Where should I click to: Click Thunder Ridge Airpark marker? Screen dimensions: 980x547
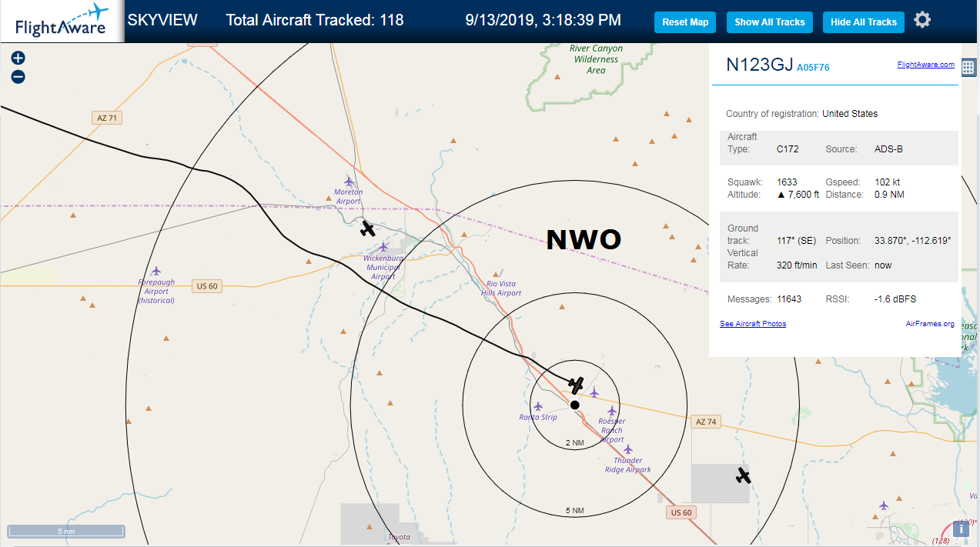click(628, 449)
